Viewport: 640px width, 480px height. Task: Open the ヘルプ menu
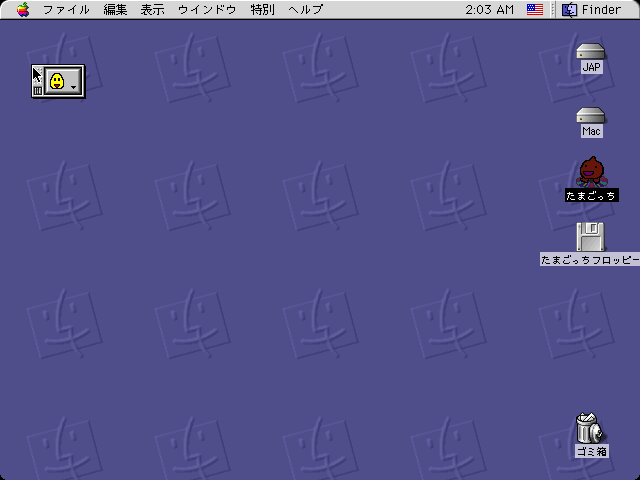coord(305,9)
